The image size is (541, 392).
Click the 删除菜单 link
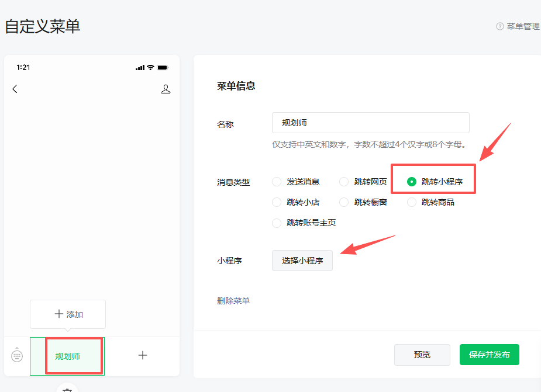tap(233, 301)
